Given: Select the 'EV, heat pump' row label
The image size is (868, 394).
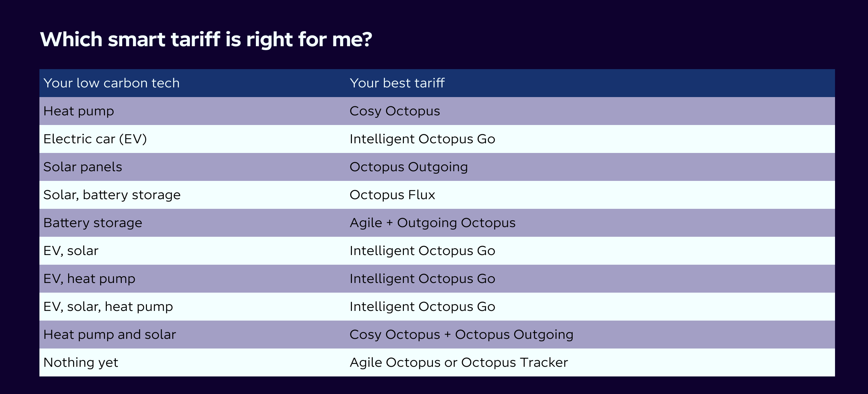Looking at the screenshot, I should pos(90,279).
